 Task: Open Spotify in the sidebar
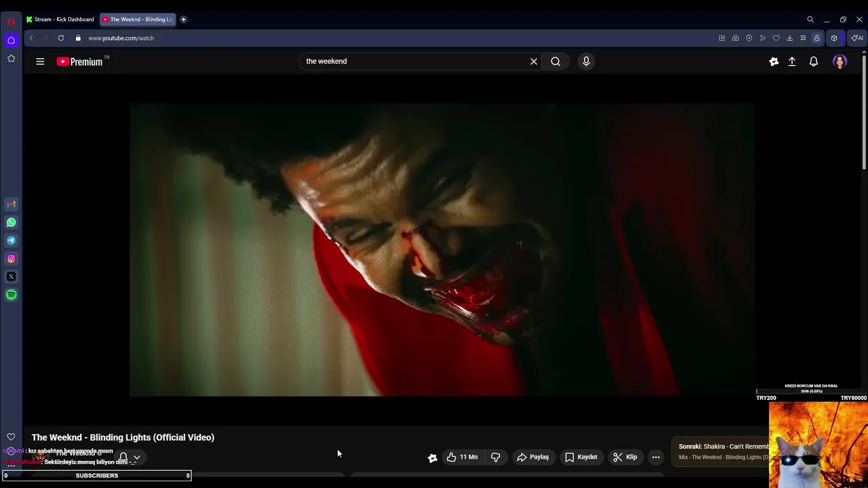[11, 295]
